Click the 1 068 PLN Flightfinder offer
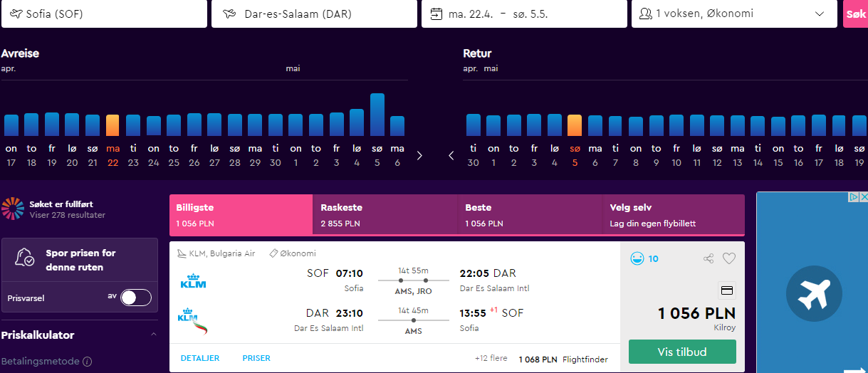The image size is (868, 373). click(563, 359)
